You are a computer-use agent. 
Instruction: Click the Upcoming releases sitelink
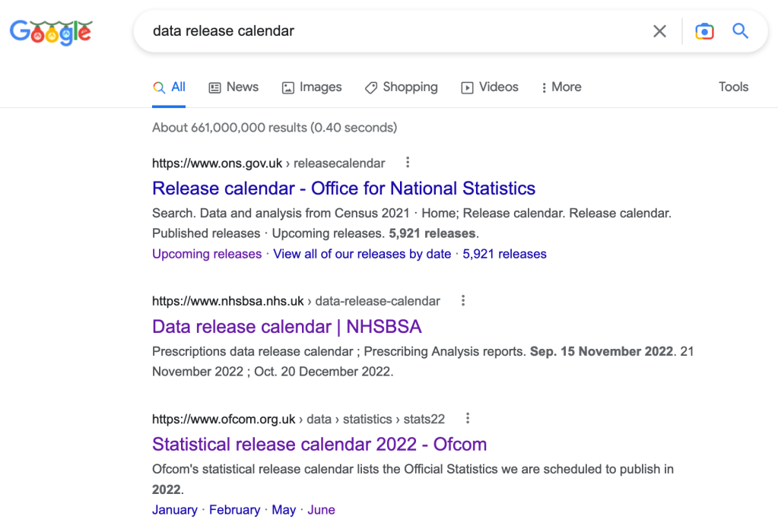click(x=206, y=254)
